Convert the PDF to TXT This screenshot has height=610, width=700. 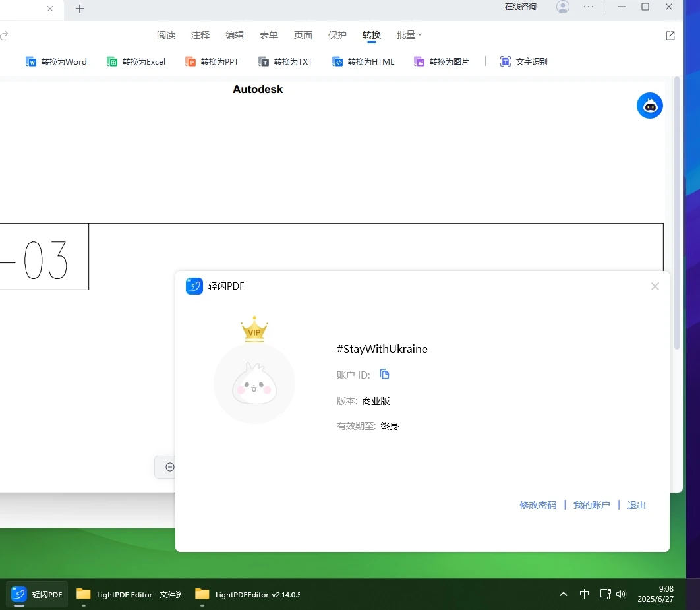(285, 61)
